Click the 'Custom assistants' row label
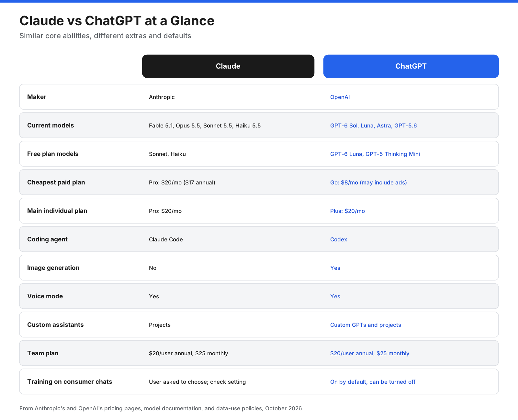Image resolution: width=518 pixels, height=420 pixels. tap(55, 325)
